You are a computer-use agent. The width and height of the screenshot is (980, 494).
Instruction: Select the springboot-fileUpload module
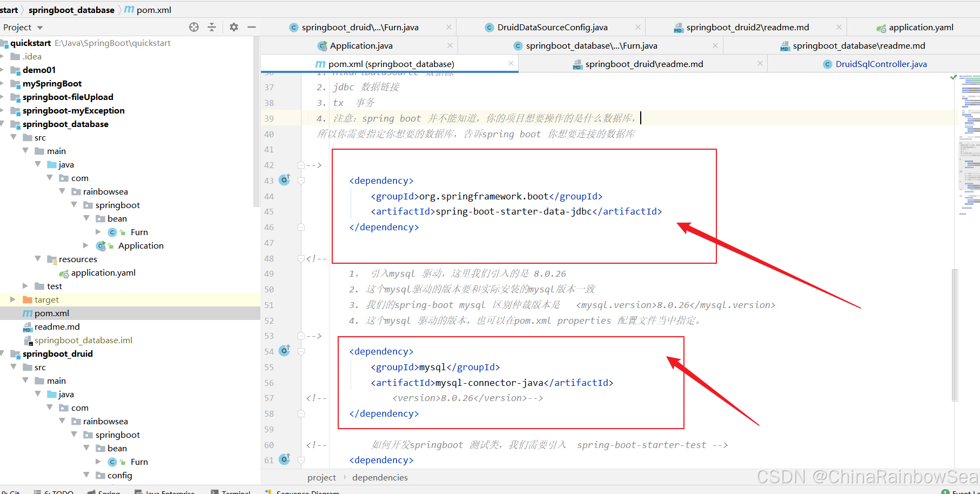point(68,97)
